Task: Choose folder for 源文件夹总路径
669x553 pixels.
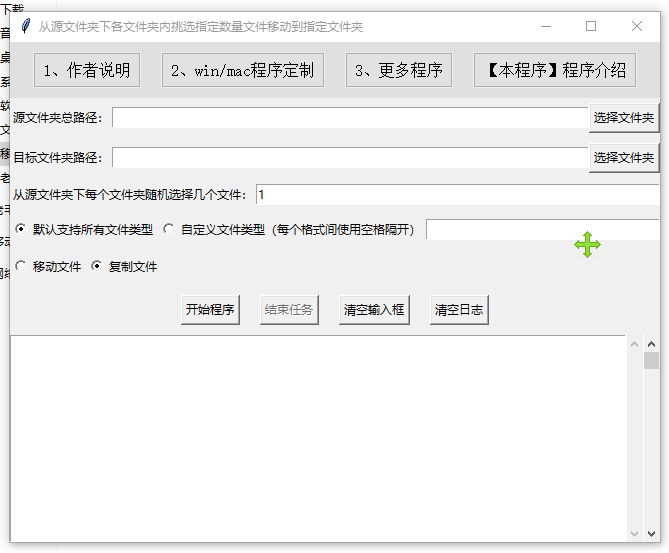Action: click(x=624, y=118)
